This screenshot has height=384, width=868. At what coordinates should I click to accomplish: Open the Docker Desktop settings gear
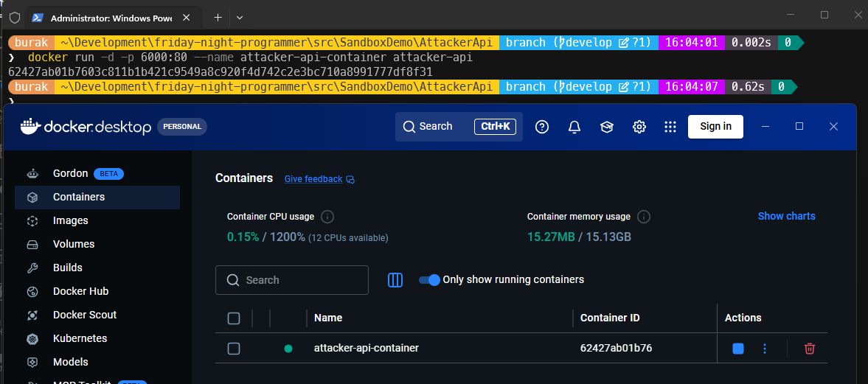(x=639, y=127)
